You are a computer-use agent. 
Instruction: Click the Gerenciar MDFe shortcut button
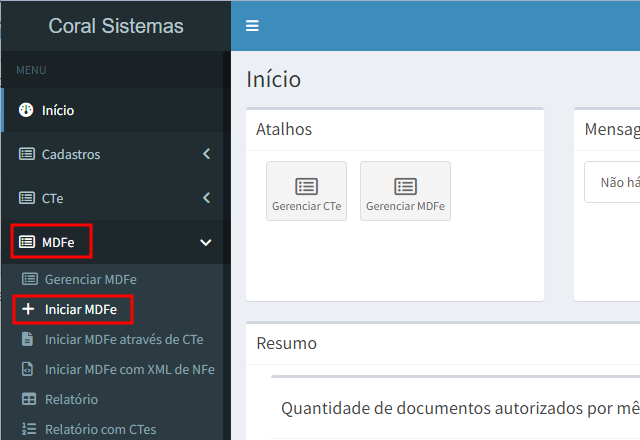[405, 191]
